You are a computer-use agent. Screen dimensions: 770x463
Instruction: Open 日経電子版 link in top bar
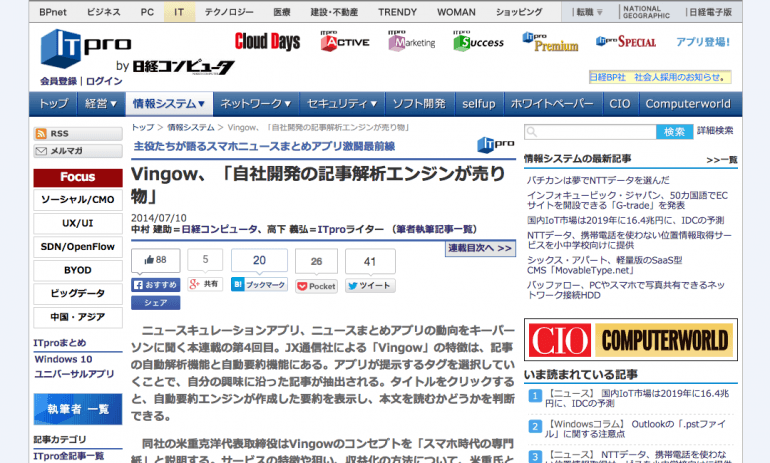[x=710, y=12]
